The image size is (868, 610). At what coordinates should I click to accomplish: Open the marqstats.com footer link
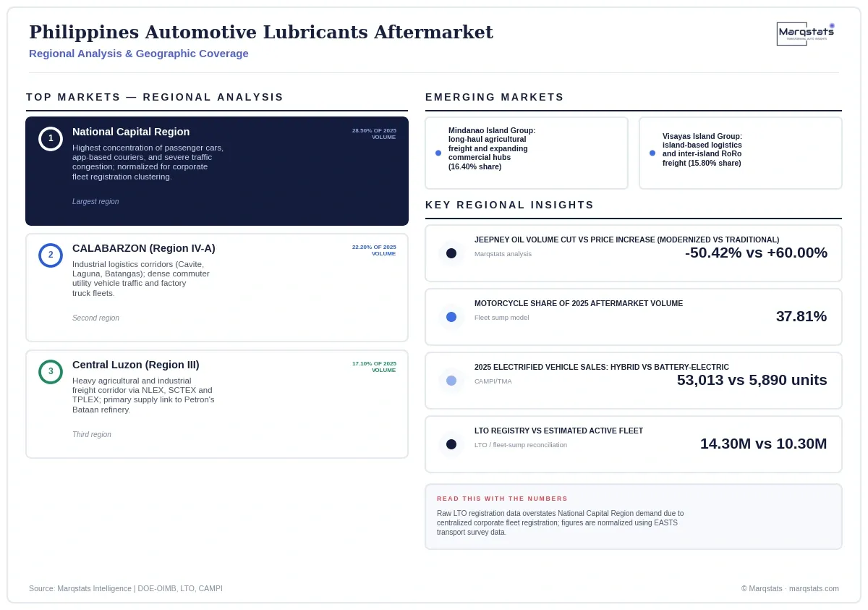814,588
